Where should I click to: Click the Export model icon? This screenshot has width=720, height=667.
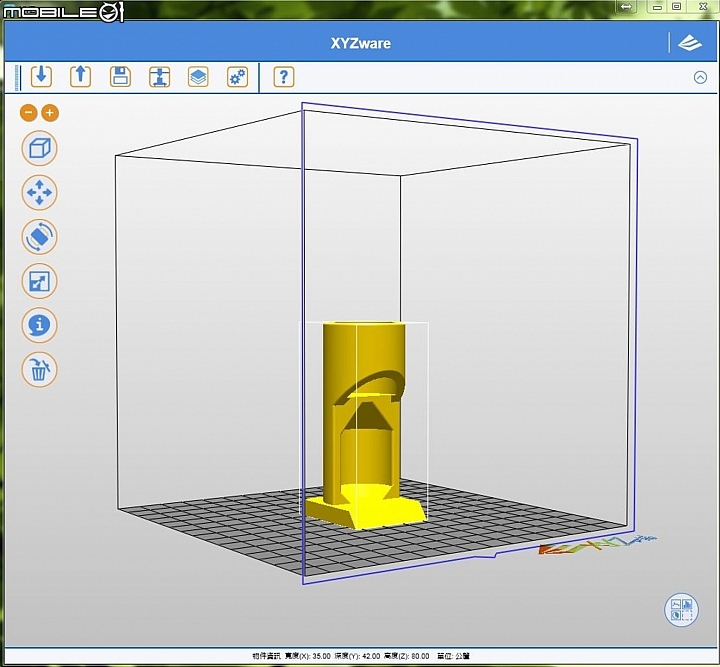[80, 76]
